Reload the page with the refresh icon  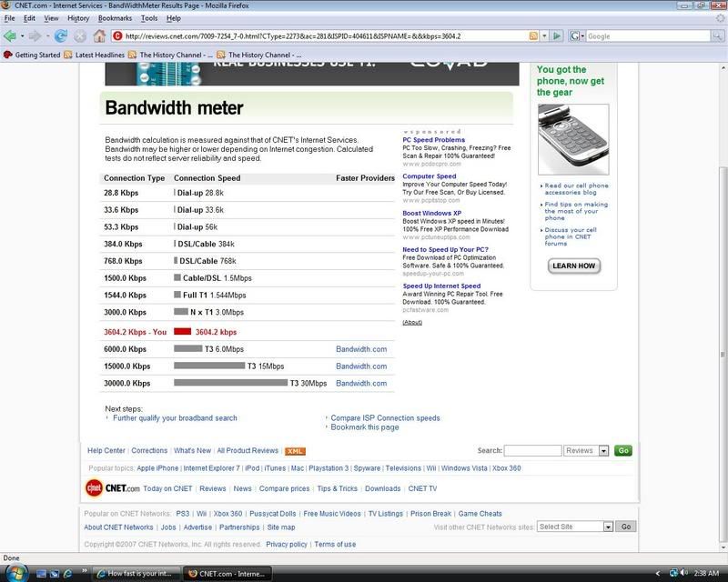(61, 35)
